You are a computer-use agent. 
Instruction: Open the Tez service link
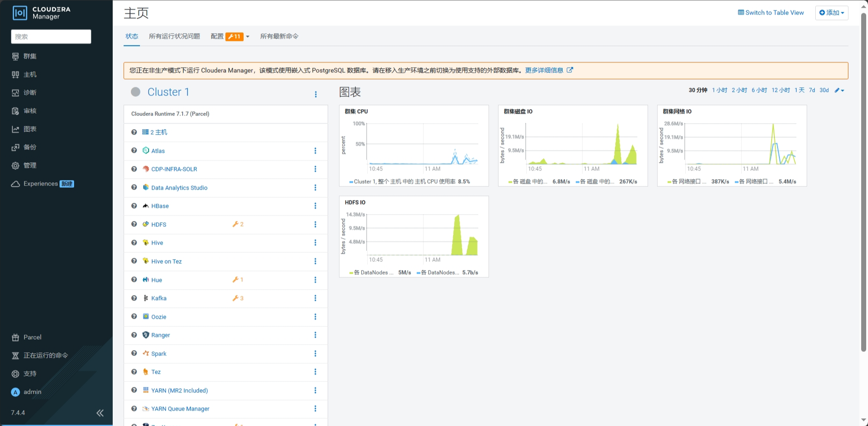click(x=156, y=372)
